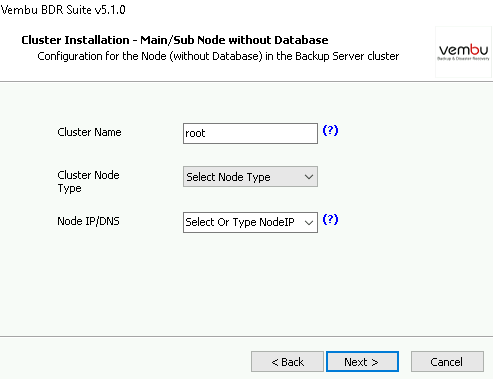Viewport: 493px width, 379px height.
Task: Cancel the cluster installation wizard
Action: tap(447, 362)
